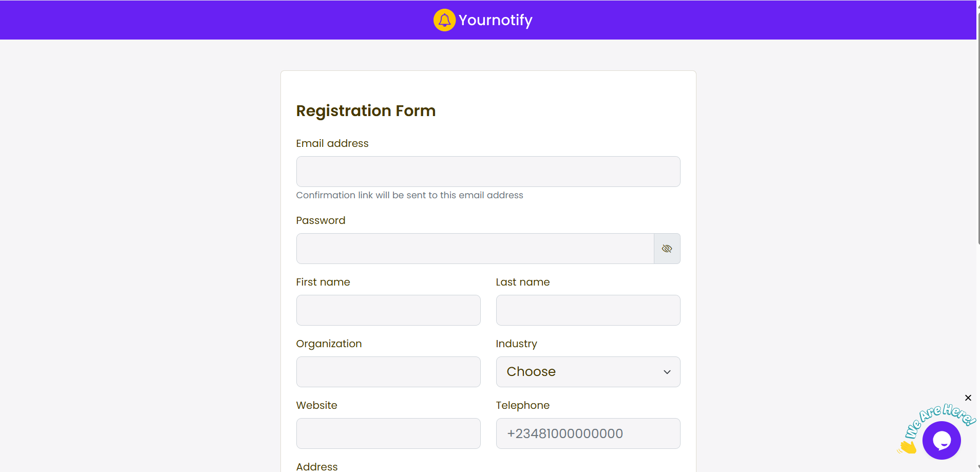Image resolution: width=980 pixels, height=472 pixels.
Task: Click into the Password field
Action: pos(475,249)
